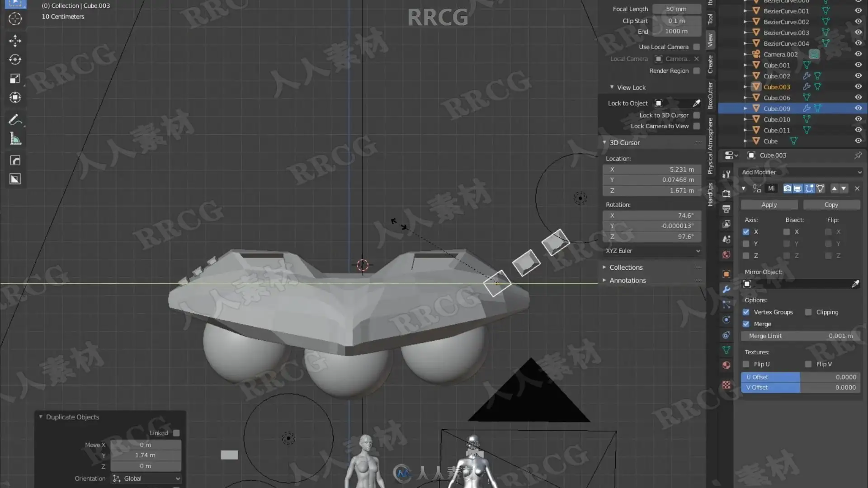Select the Move tool in toolbar
This screenshot has height=488, width=868.
[x=15, y=41]
